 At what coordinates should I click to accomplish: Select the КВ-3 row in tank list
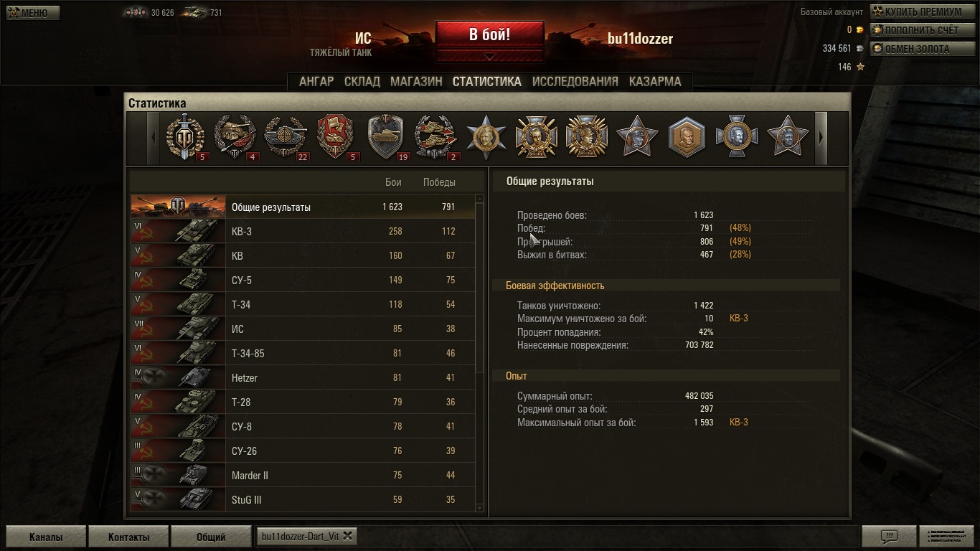pyautogui.click(x=303, y=231)
